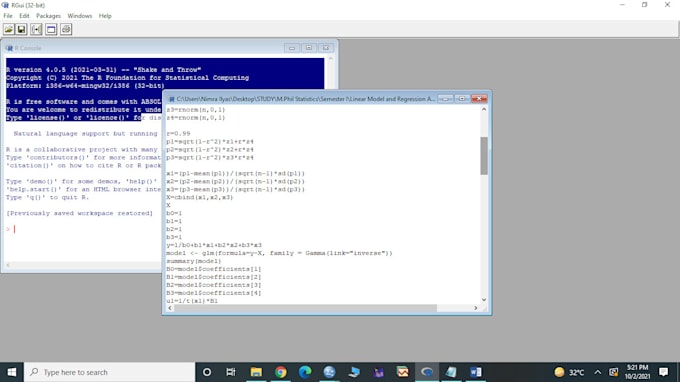This screenshot has width=680, height=382.
Task: Open Microsoft Edge from the taskbar
Action: pos(305,372)
